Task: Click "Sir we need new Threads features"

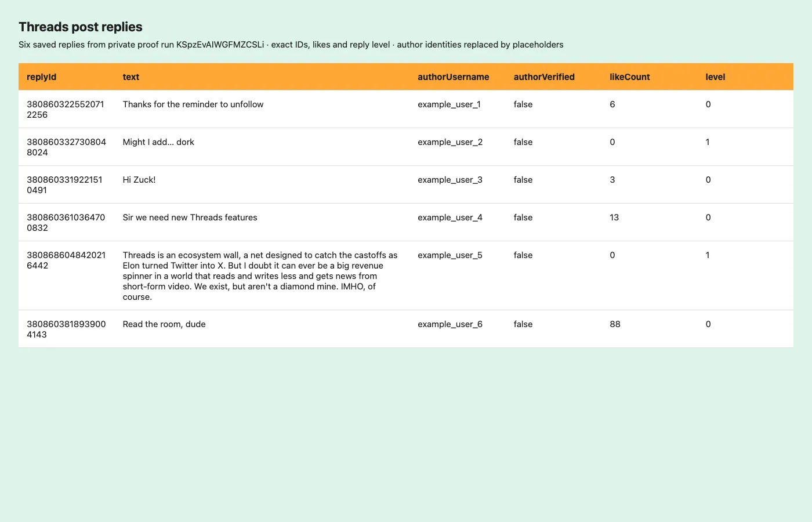Action: pyautogui.click(x=190, y=217)
